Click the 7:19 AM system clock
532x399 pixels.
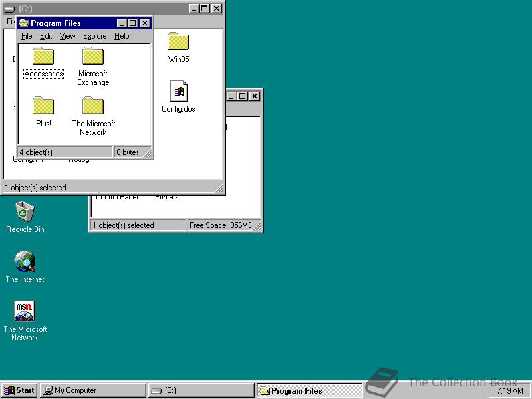[509, 391]
